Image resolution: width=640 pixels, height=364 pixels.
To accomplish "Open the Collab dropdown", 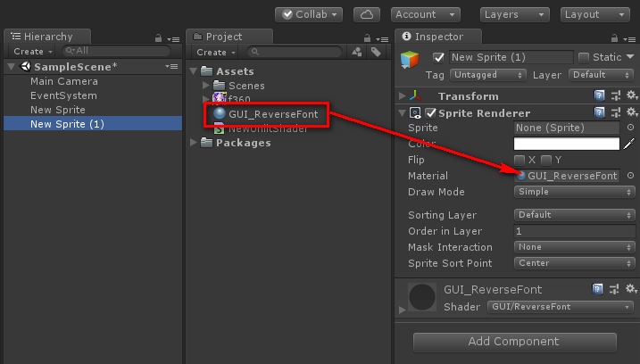I will coord(309,14).
